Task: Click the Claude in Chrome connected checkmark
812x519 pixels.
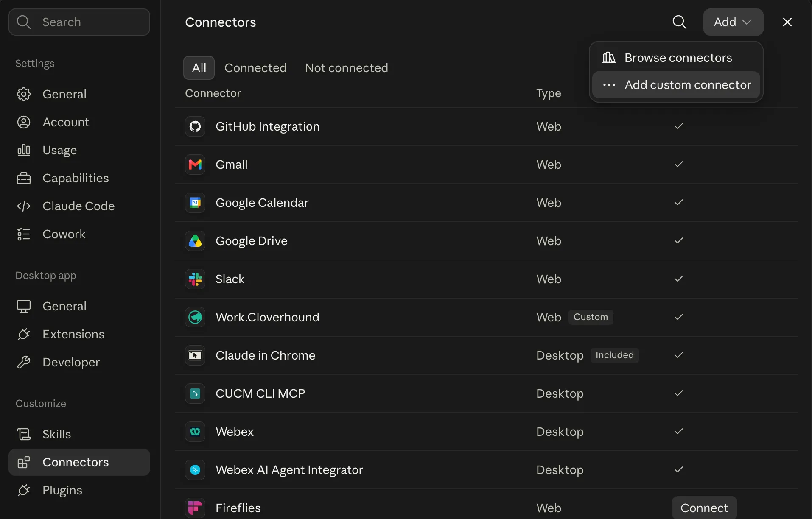Action: [x=679, y=355]
